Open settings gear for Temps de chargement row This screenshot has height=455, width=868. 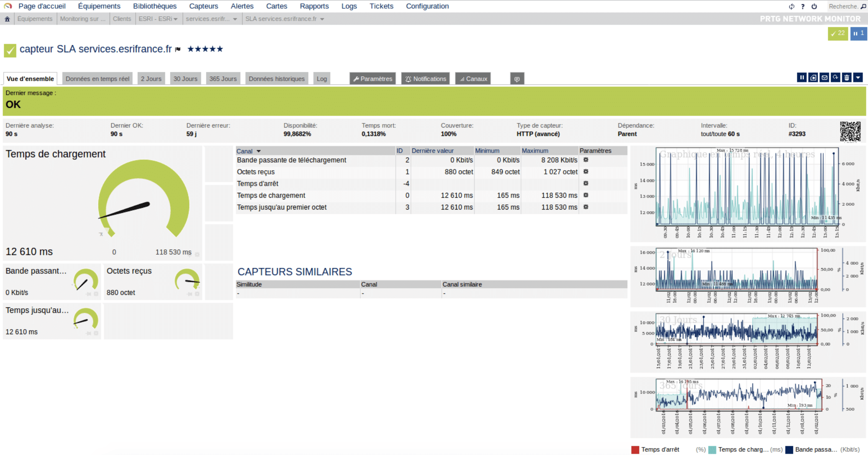586,195
